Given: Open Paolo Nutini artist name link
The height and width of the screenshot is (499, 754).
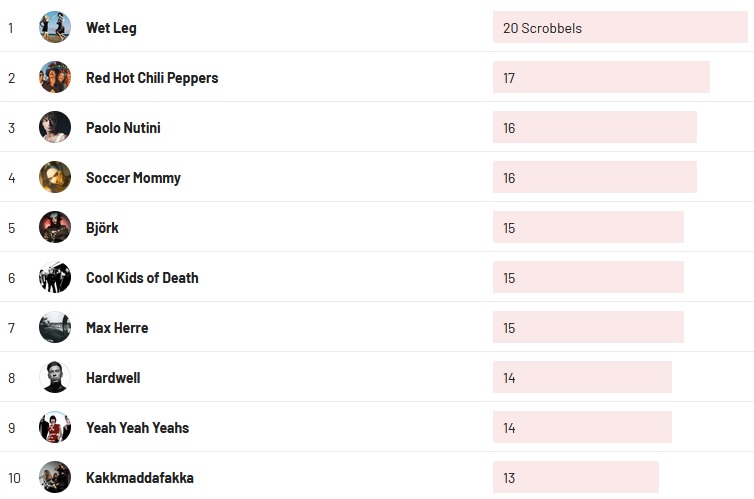Looking at the screenshot, I should click(123, 128).
